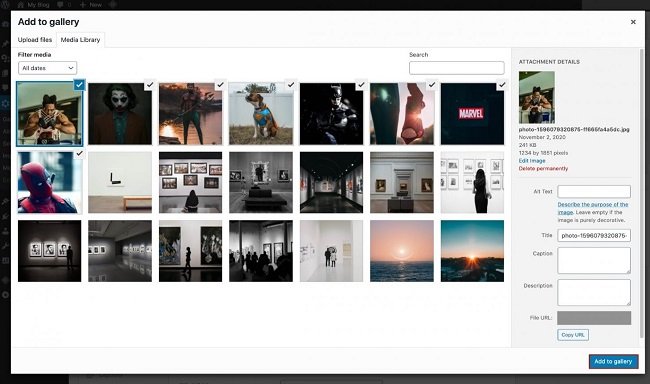Viewport: 650px width, 384px height.
Task: Select the teal sky sunrise thumbnail
Action: click(472, 251)
